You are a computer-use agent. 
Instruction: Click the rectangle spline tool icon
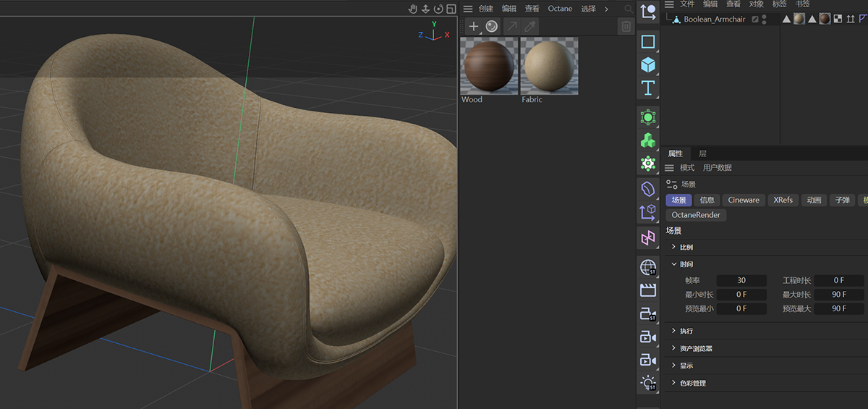click(x=648, y=41)
